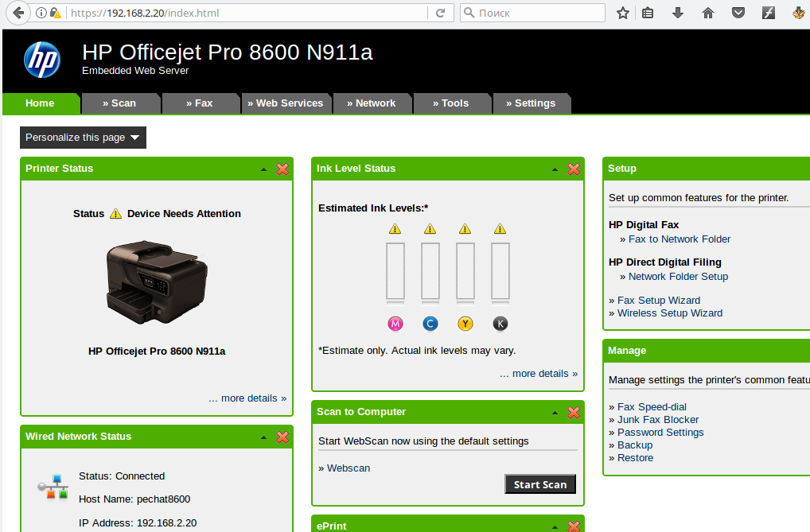Click the black ink warning triangle

[x=500, y=228]
